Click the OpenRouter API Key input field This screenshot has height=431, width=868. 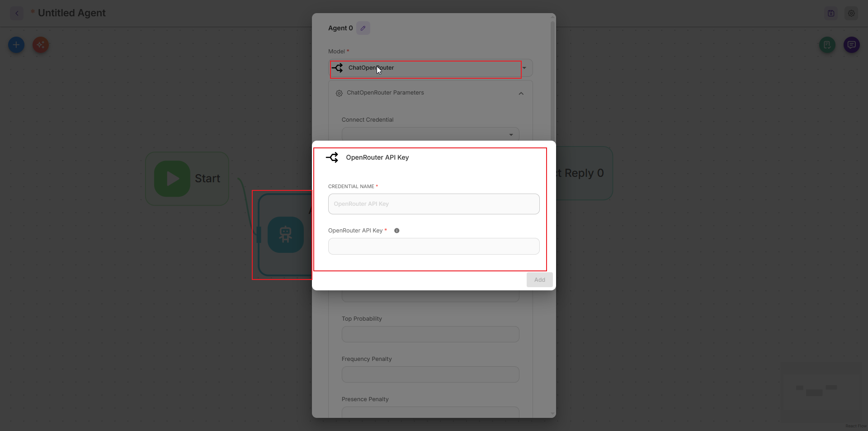pos(434,246)
